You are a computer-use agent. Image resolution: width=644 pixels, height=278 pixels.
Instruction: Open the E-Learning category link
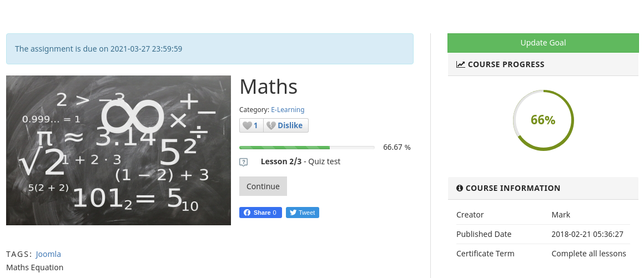click(288, 110)
